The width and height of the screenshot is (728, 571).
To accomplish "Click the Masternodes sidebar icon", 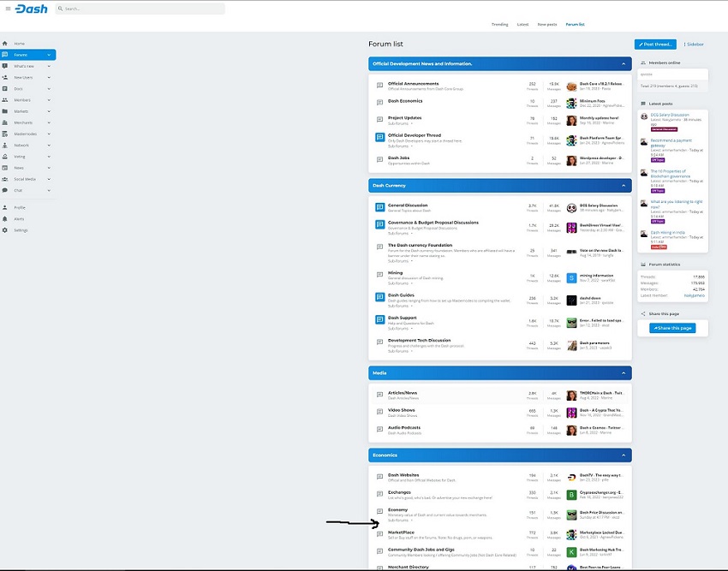I will click(x=4, y=134).
